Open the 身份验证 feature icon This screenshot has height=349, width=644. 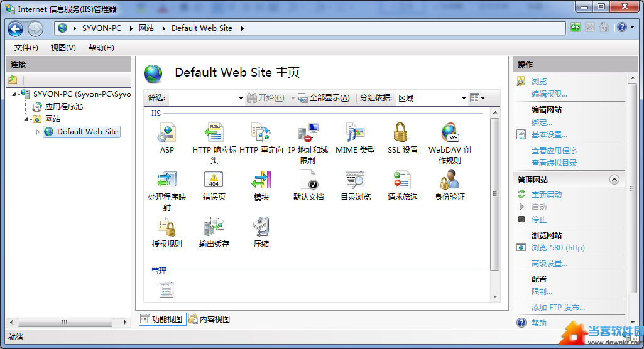[x=449, y=180]
